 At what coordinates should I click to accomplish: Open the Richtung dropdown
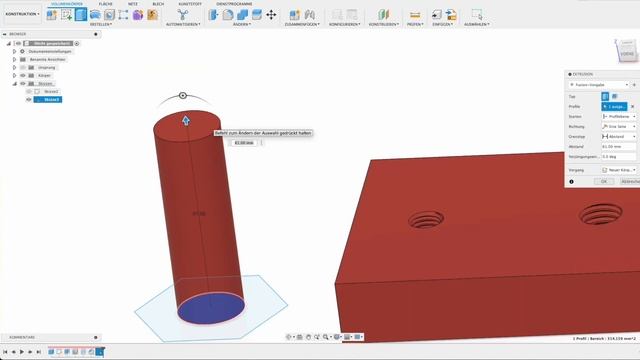click(x=619, y=127)
